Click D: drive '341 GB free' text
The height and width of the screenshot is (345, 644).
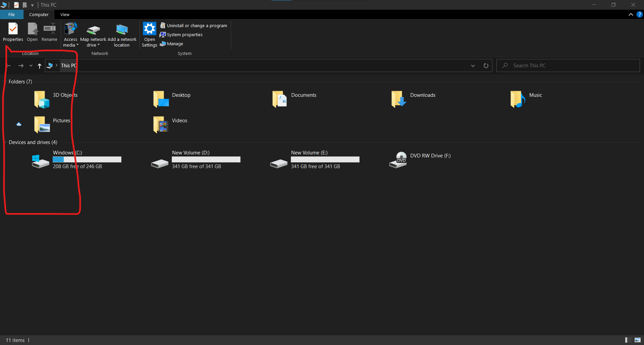click(197, 166)
